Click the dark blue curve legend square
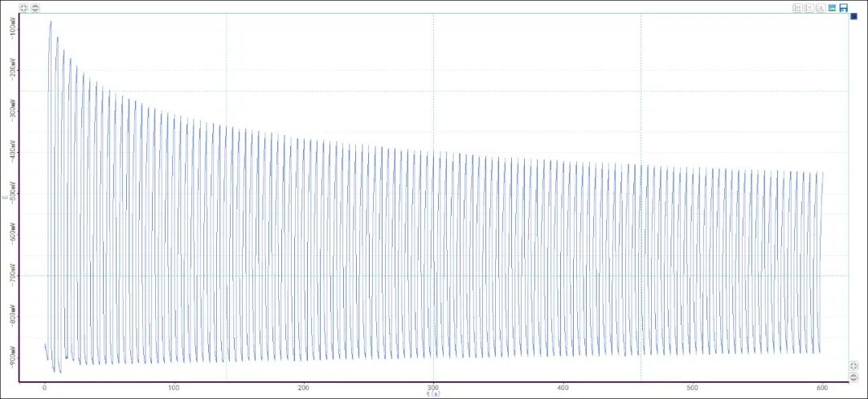868x399 pixels. coord(854,16)
